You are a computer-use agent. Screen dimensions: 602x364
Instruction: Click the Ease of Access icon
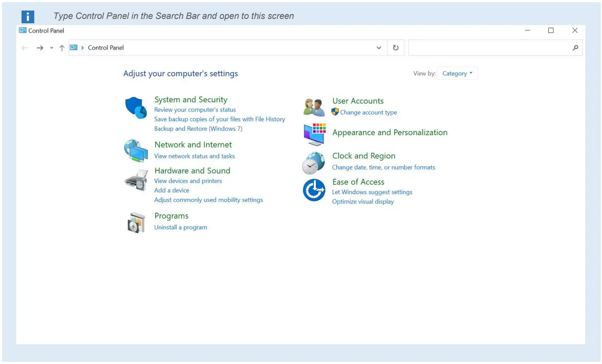(314, 191)
